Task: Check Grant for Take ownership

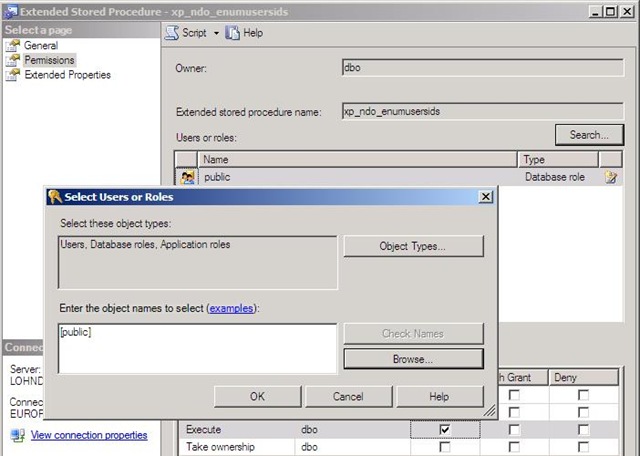Action: coord(444,447)
